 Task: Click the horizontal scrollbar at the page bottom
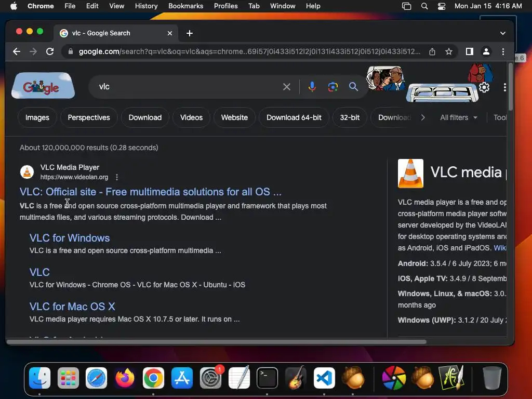(217, 342)
